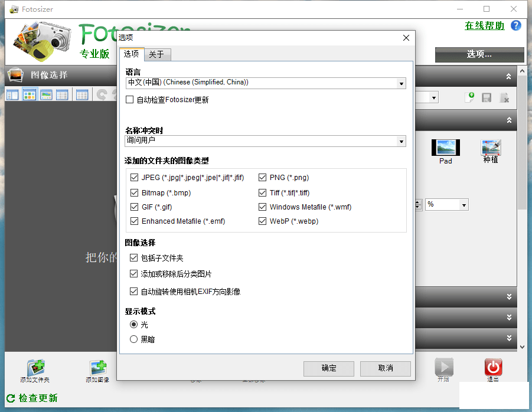Click the scrollbar up arrow
Viewport: 532px width, 412px height.
[522, 71]
